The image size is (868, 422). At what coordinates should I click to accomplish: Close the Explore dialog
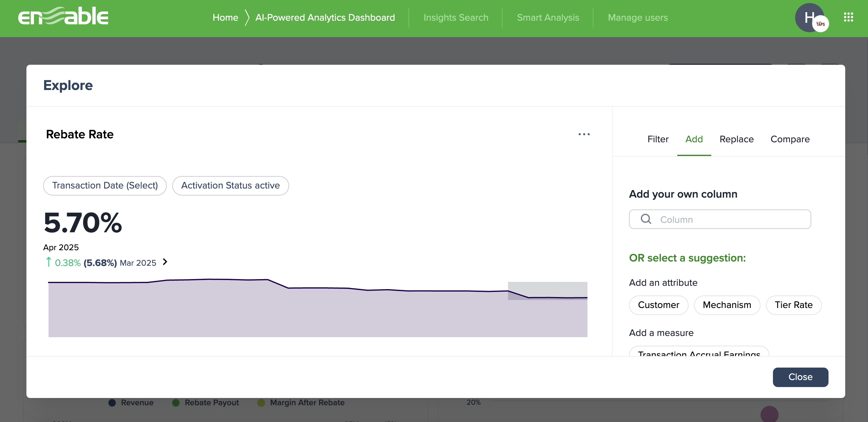[800, 377]
